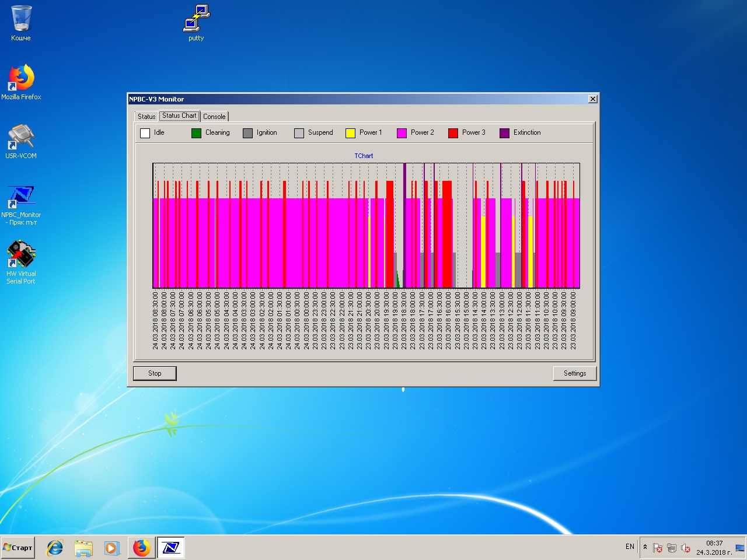
Task: Click the yellow Power 1 legend swatch
Action: [x=350, y=133]
